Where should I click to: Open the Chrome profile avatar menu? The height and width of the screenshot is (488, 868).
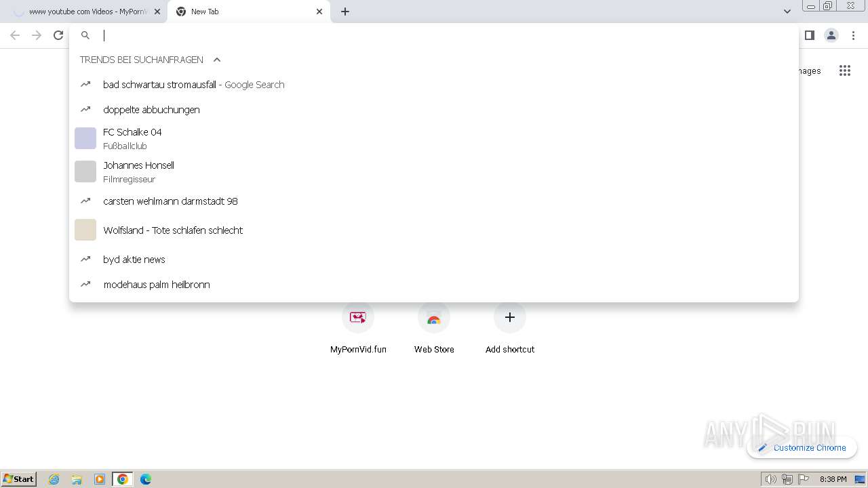[x=831, y=35]
